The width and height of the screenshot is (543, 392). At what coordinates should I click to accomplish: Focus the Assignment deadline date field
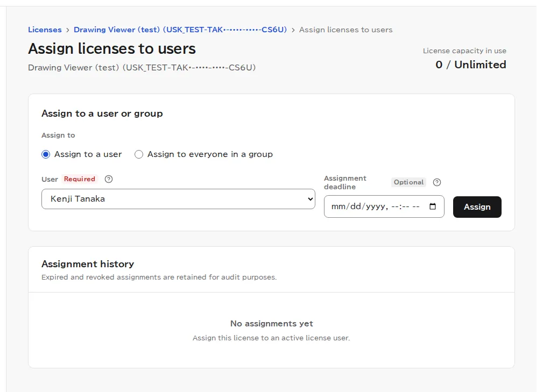click(x=384, y=206)
